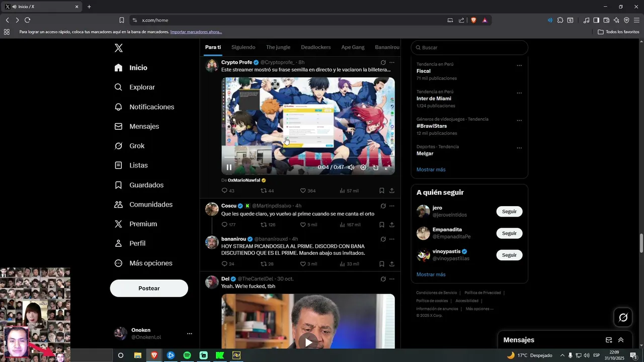Screen dimensions: 644x362
Task: Open Comunidades in sidebar
Action: (143, 205)
